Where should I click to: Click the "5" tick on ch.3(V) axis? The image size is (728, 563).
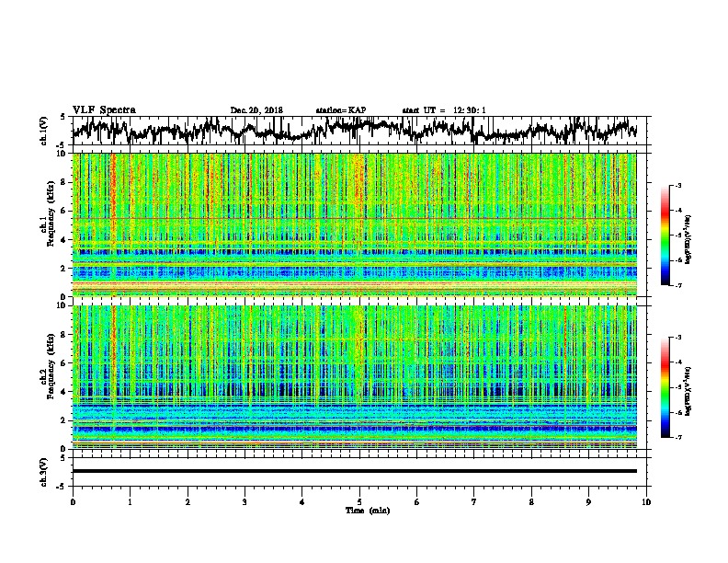pyautogui.click(x=63, y=458)
